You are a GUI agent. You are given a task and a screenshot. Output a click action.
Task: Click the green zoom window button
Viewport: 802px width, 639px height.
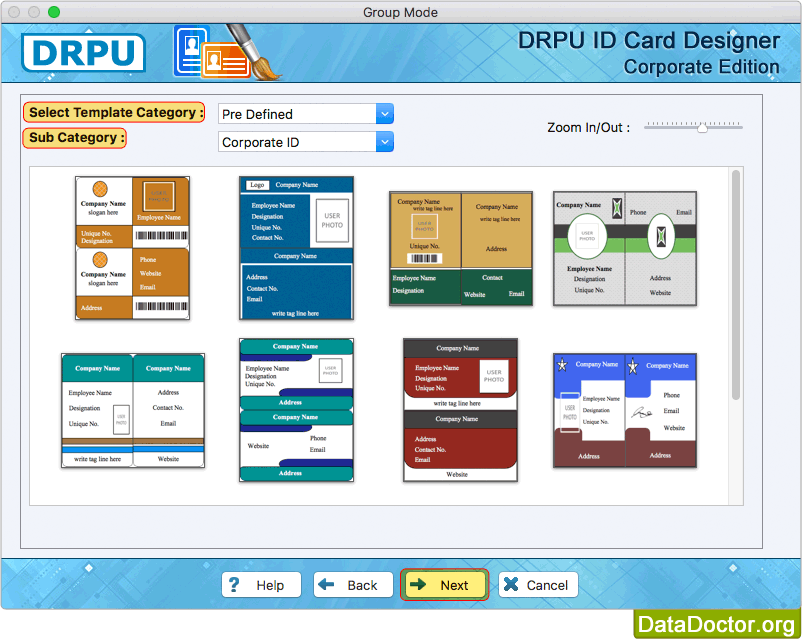54,12
